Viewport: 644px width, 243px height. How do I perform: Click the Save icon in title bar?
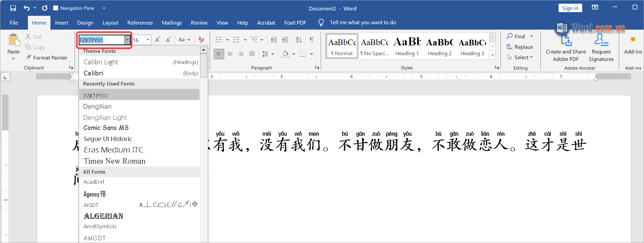point(13,8)
